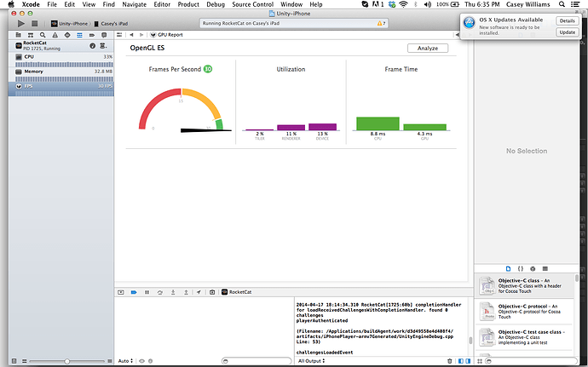Select the Media library tab
The height and width of the screenshot is (367, 588).
coord(545,269)
